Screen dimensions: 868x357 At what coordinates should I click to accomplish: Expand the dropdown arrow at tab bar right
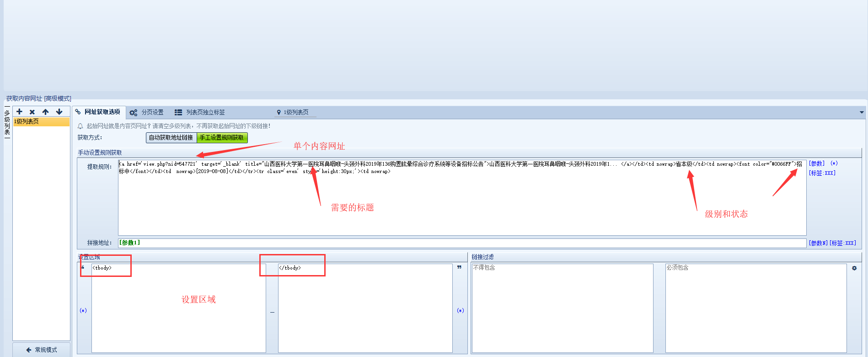tap(862, 112)
